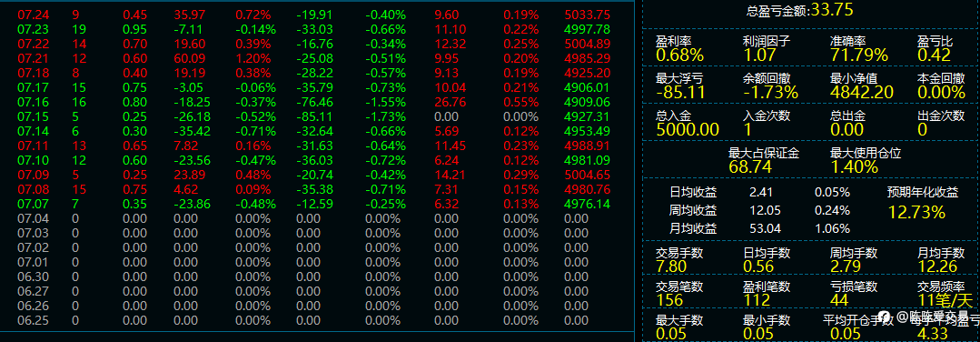Click the -76.46 drawdown on 07.16
Viewport: 980px width, 342px height.
click(x=315, y=102)
